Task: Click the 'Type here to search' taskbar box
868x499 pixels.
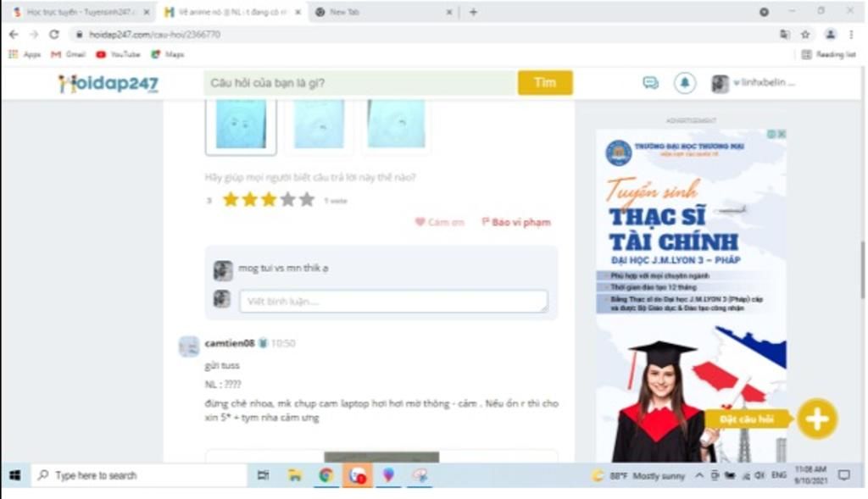Action: click(138, 475)
